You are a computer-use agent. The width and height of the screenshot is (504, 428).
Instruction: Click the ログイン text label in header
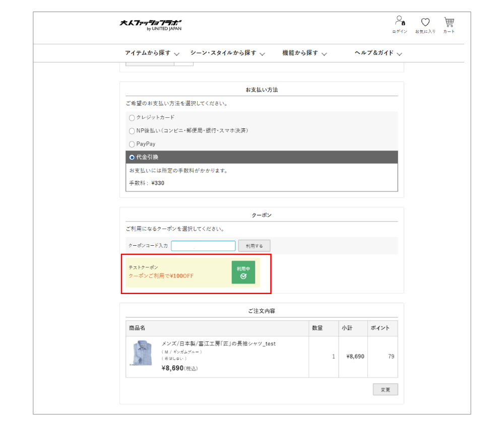pyautogui.click(x=400, y=32)
